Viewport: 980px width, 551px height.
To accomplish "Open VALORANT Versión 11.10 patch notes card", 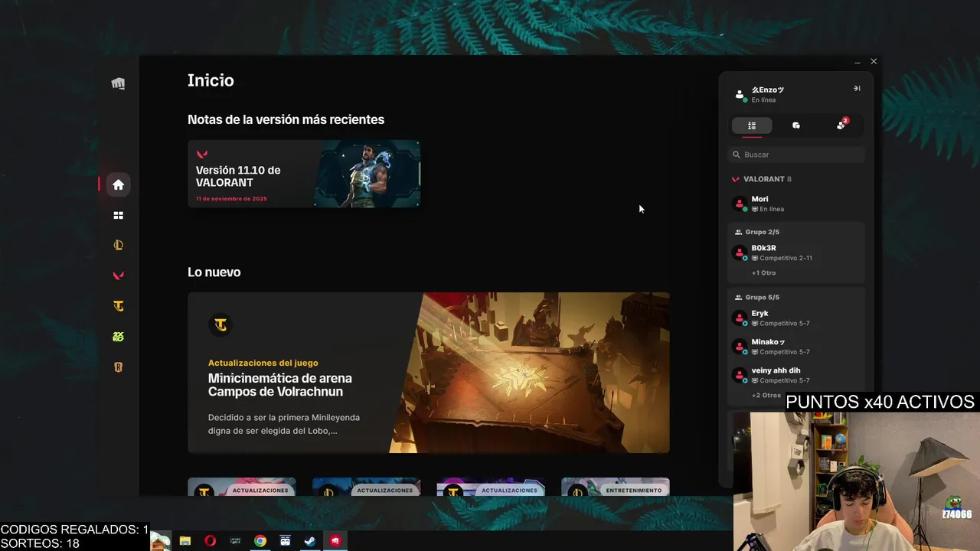I will point(304,174).
